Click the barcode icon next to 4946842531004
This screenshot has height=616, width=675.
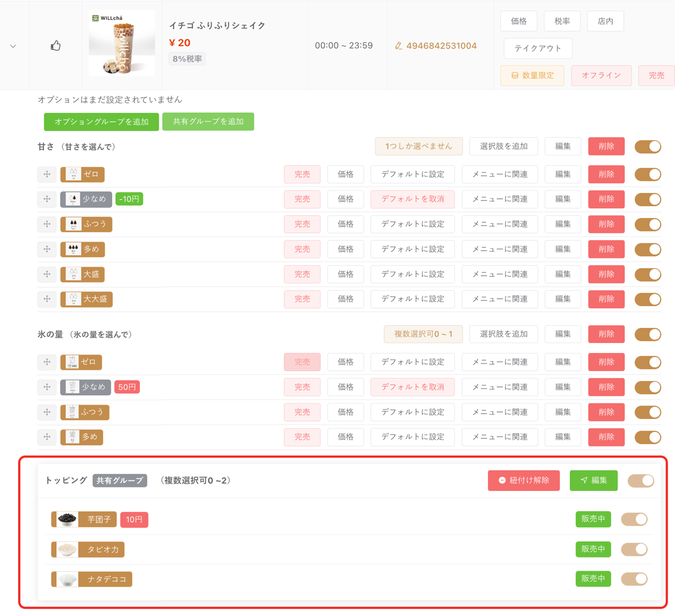(x=400, y=46)
